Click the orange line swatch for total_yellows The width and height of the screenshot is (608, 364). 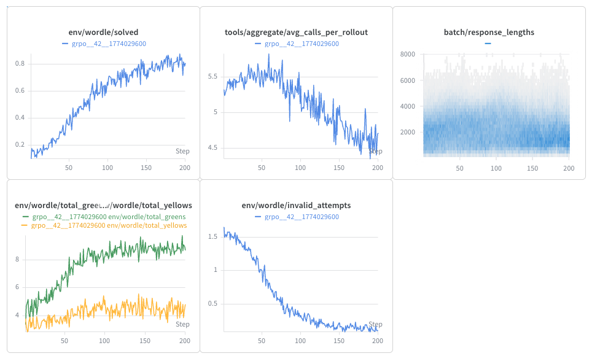(25, 225)
